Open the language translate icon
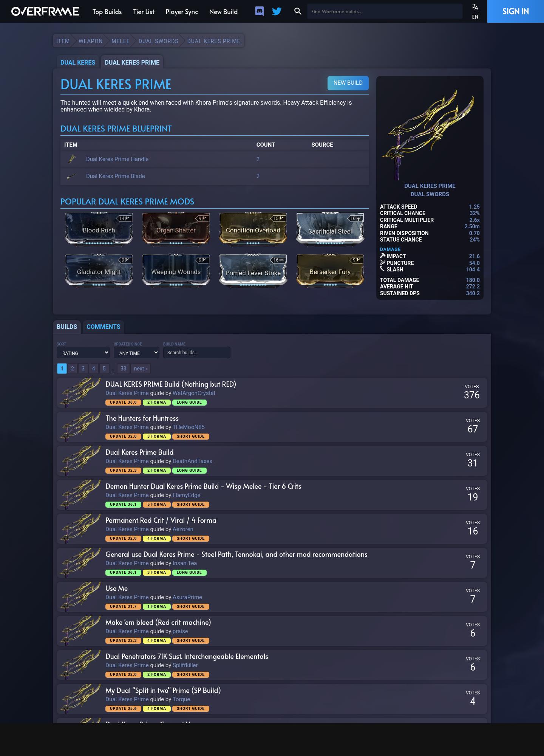This screenshot has height=756, width=544. 475,7
